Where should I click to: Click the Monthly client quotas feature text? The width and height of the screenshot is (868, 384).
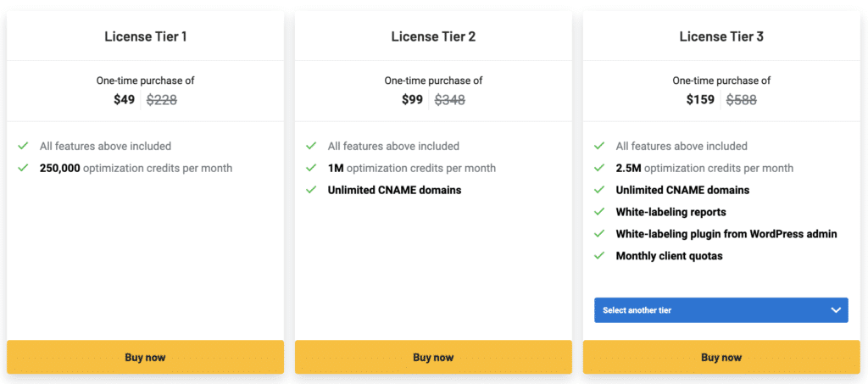pos(669,255)
